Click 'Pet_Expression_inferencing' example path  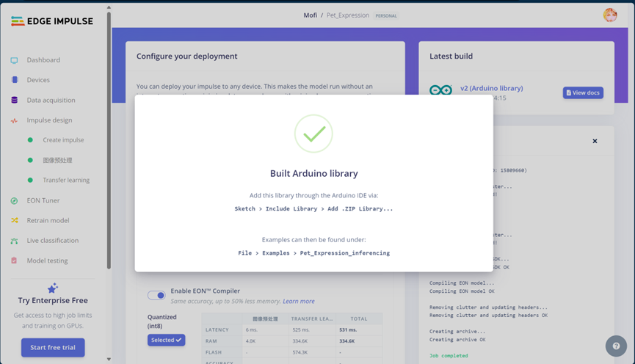[344, 253]
